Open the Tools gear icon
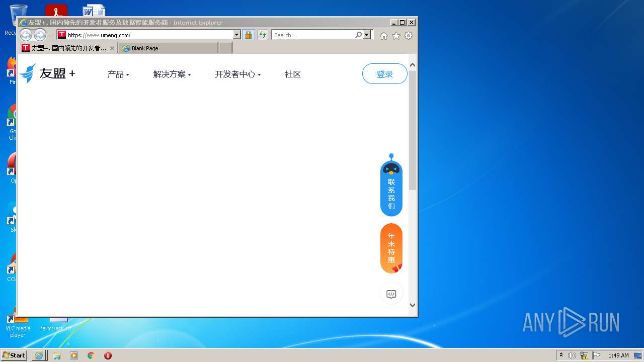 409,36
